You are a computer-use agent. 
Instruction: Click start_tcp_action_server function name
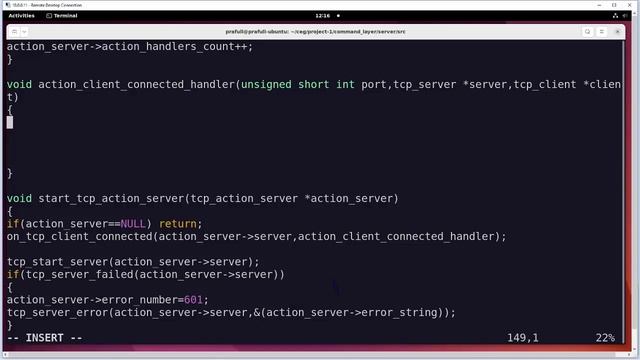(x=111, y=198)
